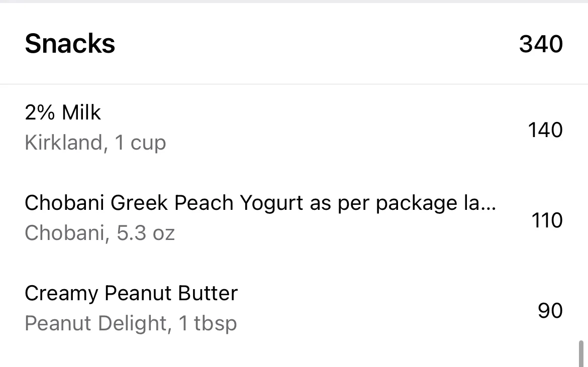Tap the 140 calorie value for milk
Image resolution: width=588 pixels, height=367 pixels.
(545, 130)
